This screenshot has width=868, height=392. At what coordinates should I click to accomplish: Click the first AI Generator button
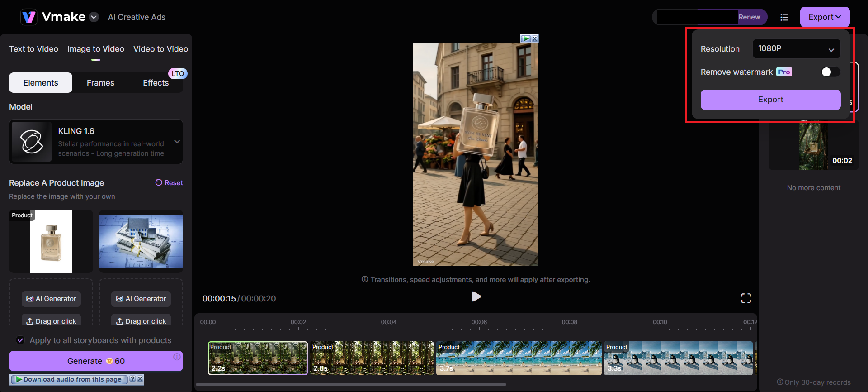point(52,299)
